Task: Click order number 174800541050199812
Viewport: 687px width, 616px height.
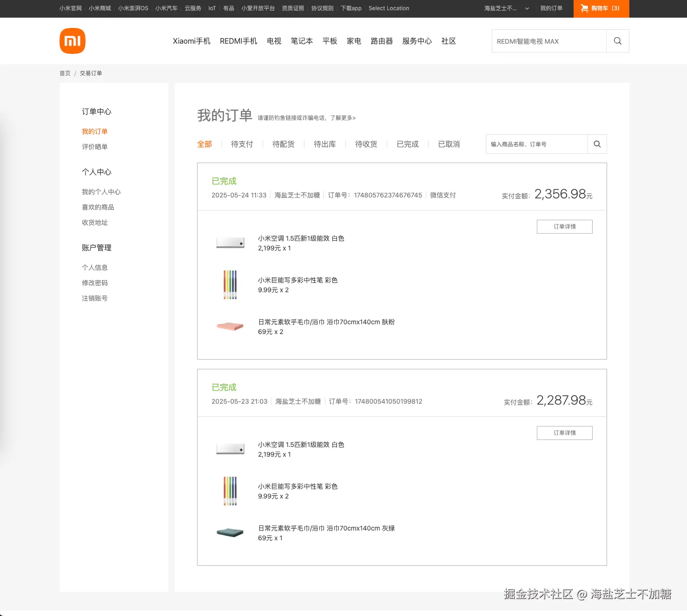Action: coord(389,401)
